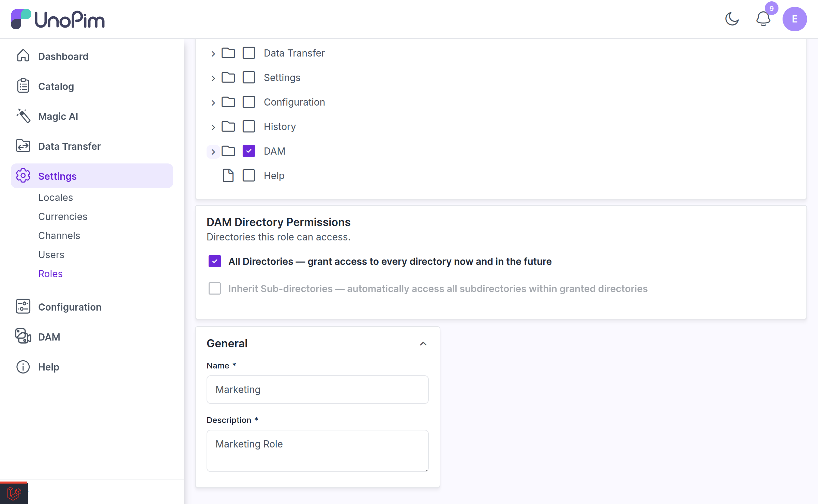Uncheck All Directories access checkbox
Screen dimensions: 818x504
click(215, 262)
